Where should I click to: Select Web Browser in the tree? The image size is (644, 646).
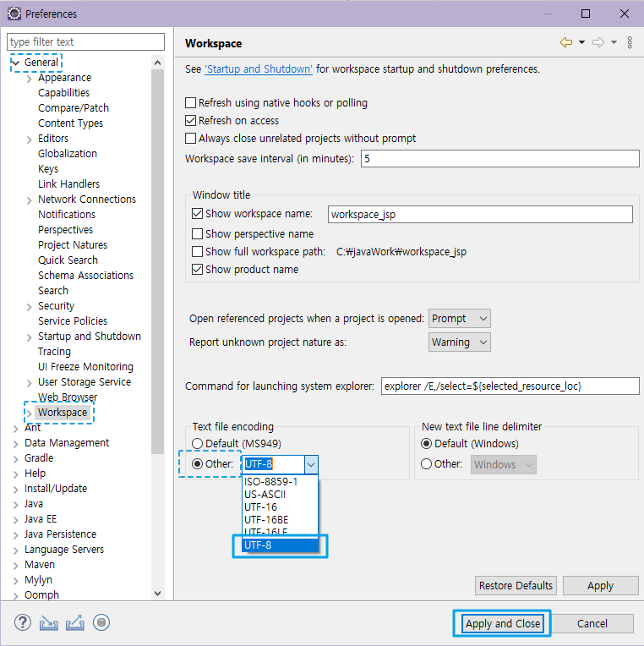coord(68,397)
